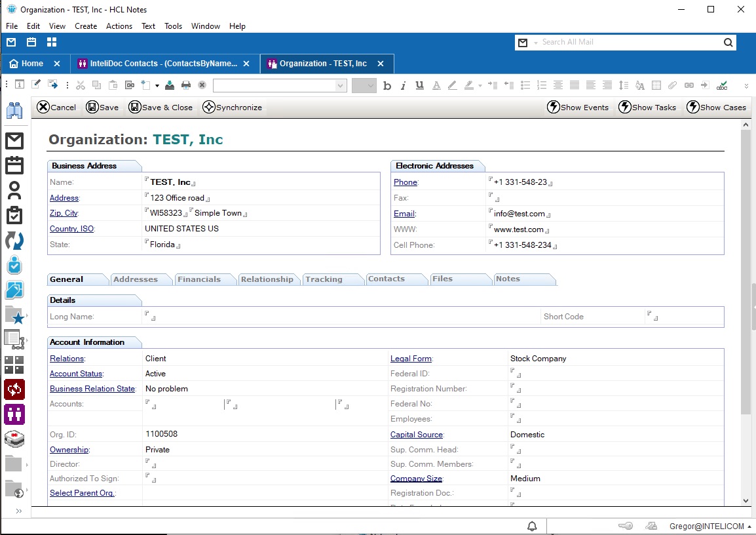
Task: Toggle bold formatting
Action: click(387, 85)
